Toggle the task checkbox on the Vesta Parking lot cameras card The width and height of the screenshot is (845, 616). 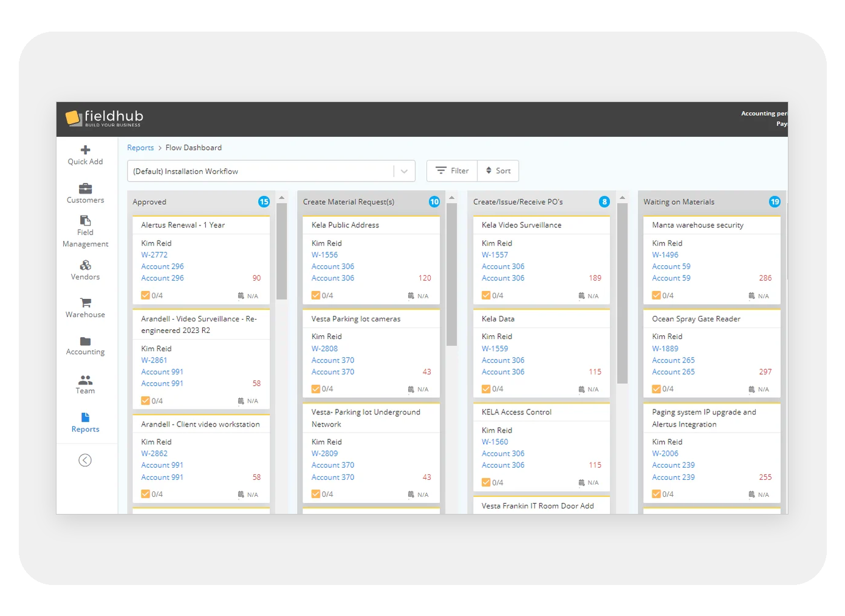pyautogui.click(x=316, y=389)
